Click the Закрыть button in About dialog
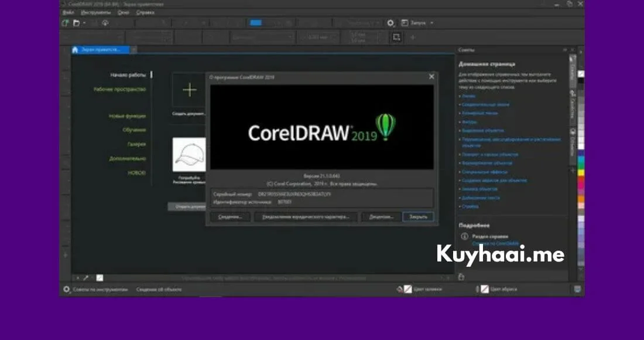Image resolution: width=644 pixels, height=340 pixels. click(x=418, y=217)
